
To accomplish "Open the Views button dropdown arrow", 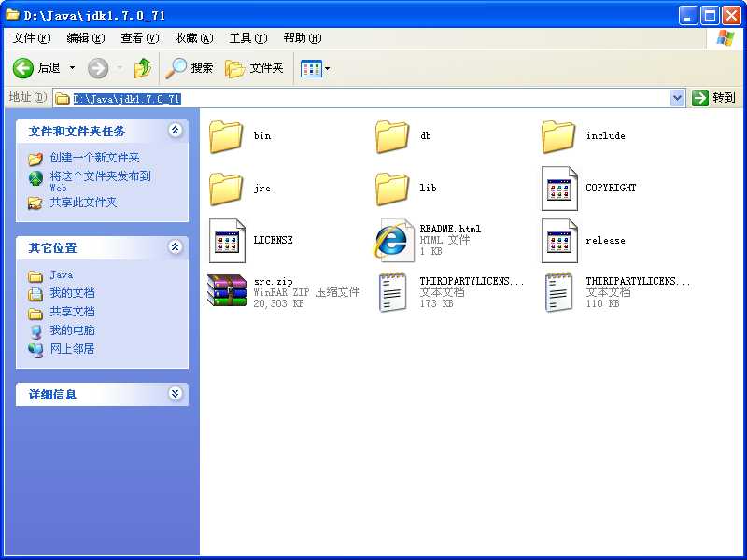I will [328, 68].
